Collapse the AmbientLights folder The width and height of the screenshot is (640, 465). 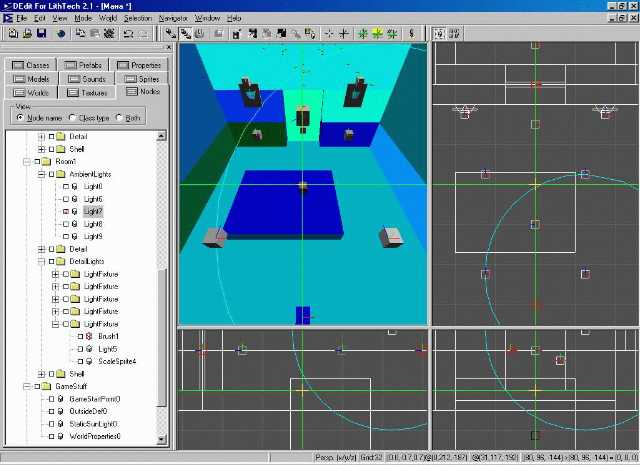click(x=41, y=174)
